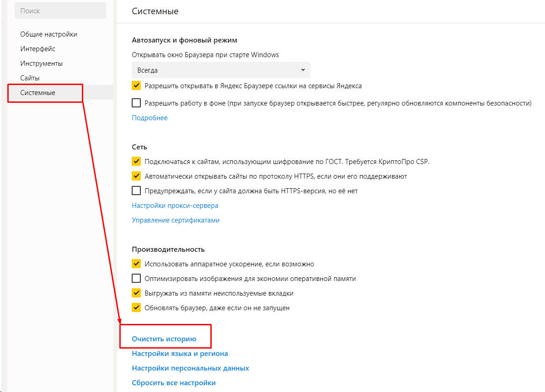The width and height of the screenshot is (545, 392).
Task: Check Оптимизировать изображения option
Action: pyautogui.click(x=136, y=278)
